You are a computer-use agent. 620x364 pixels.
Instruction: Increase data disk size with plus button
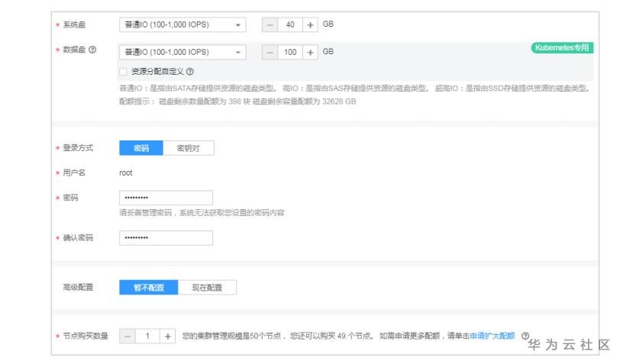point(311,52)
